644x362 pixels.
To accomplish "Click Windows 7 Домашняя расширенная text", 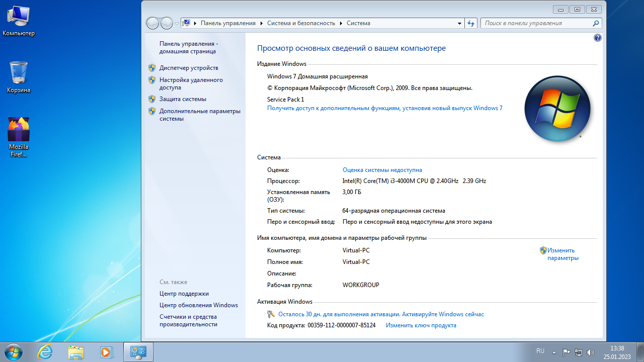I will (x=317, y=76).
